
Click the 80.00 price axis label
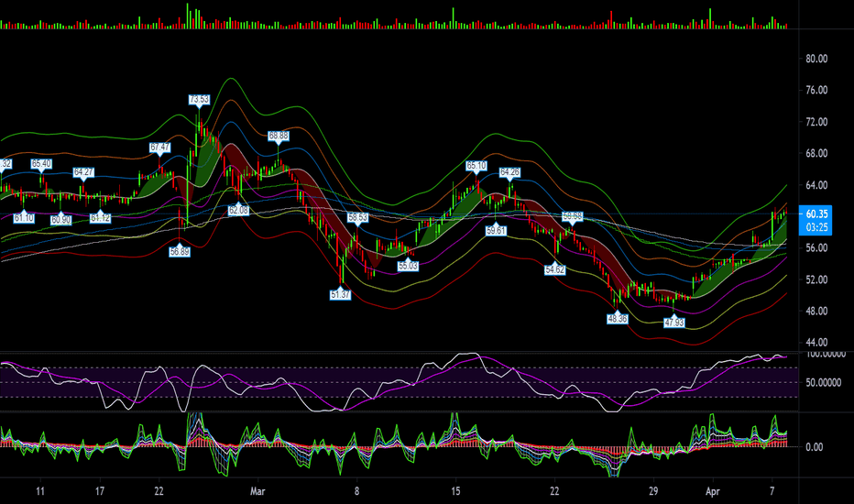click(816, 59)
